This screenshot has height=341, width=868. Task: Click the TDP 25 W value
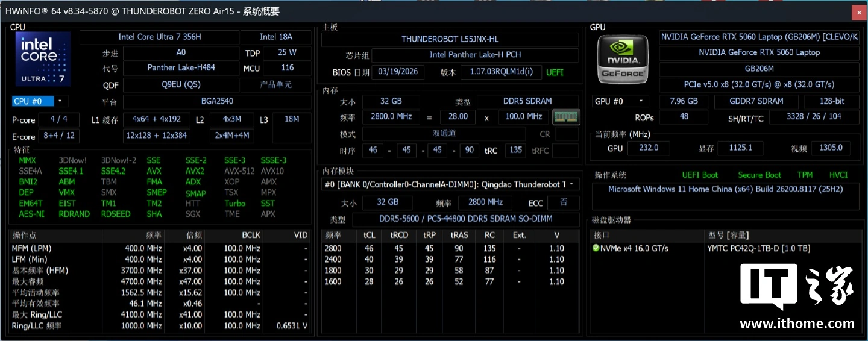(287, 52)
